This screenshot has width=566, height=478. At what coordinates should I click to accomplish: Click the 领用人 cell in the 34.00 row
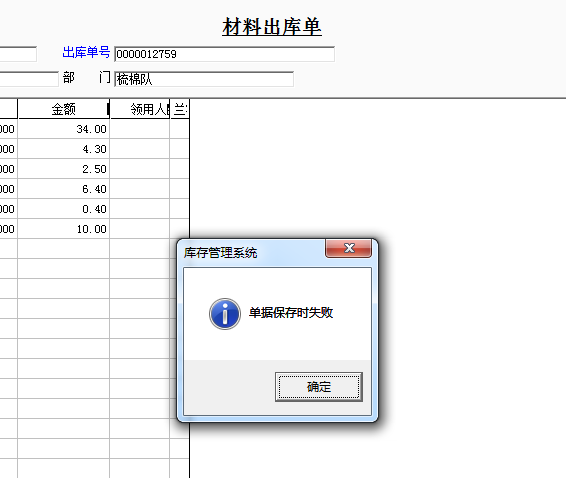(140, 129)
